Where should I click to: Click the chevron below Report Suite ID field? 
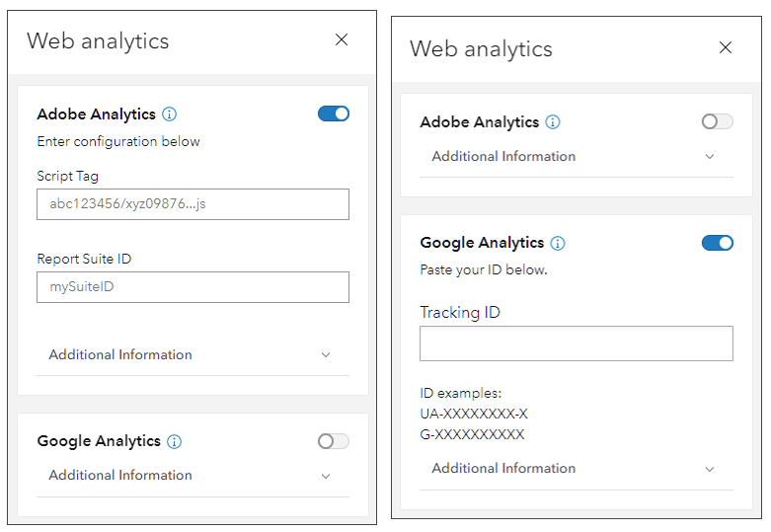[326, 355]
